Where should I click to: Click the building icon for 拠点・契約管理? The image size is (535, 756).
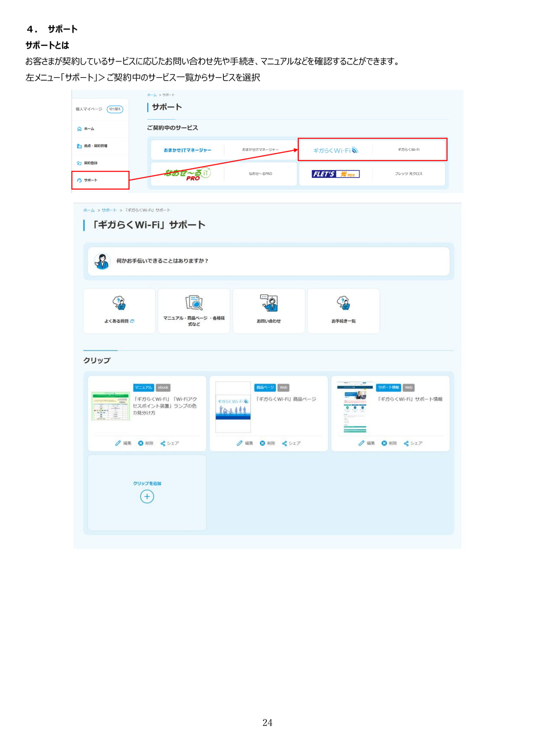[79, 146]
